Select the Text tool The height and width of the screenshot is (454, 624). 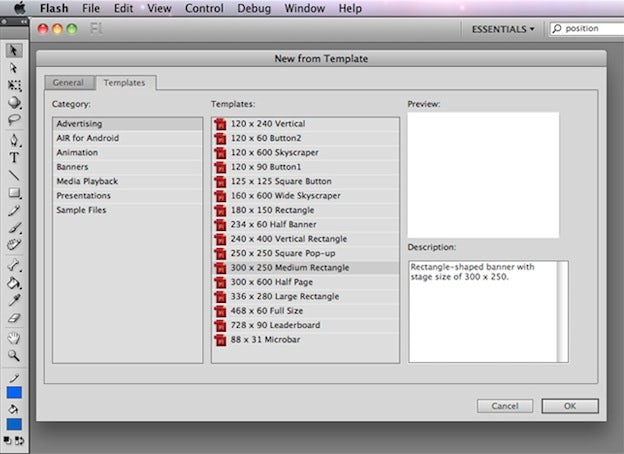tap(14, 157)
